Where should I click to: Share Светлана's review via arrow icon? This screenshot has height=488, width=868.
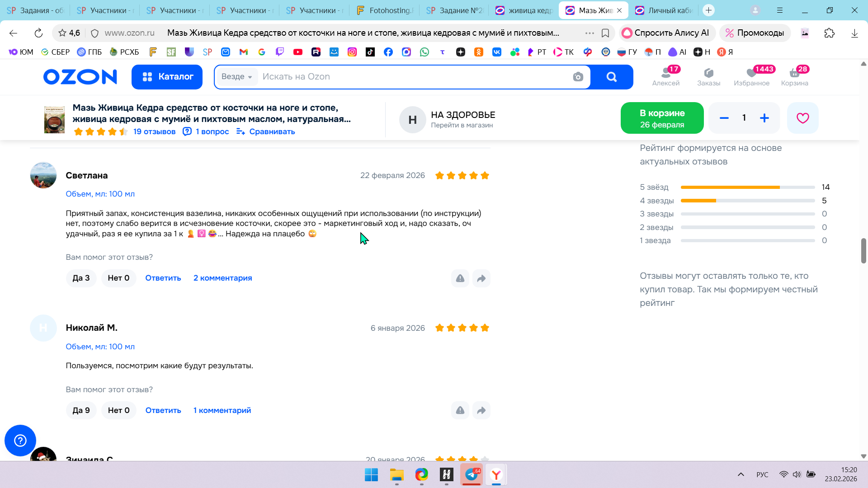coord(481,278)
